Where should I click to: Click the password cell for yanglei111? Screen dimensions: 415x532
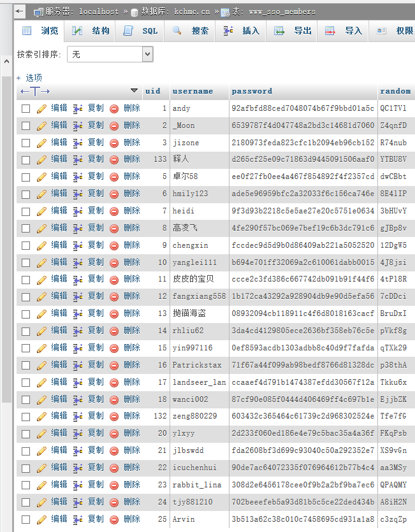[x=303, y=262]
